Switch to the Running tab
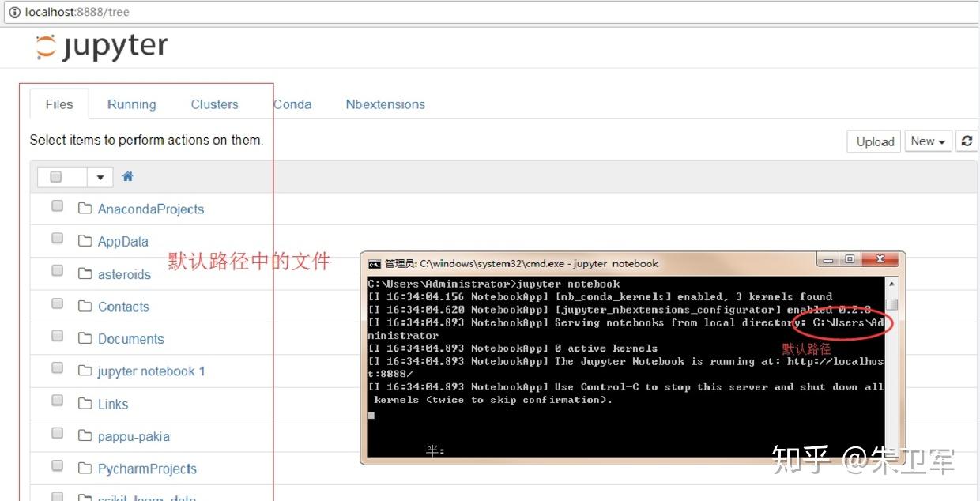980x501 pixels. coord(131,104)
